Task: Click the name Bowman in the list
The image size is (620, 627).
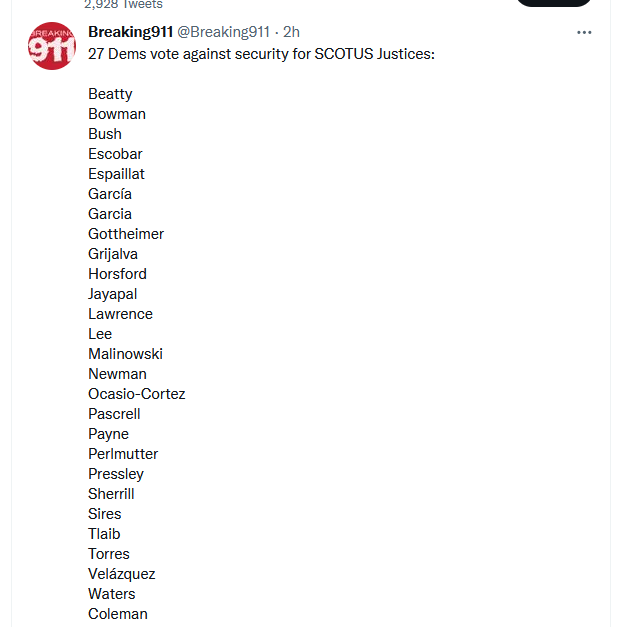Action: pyautogui.click(x=117, y=114)
